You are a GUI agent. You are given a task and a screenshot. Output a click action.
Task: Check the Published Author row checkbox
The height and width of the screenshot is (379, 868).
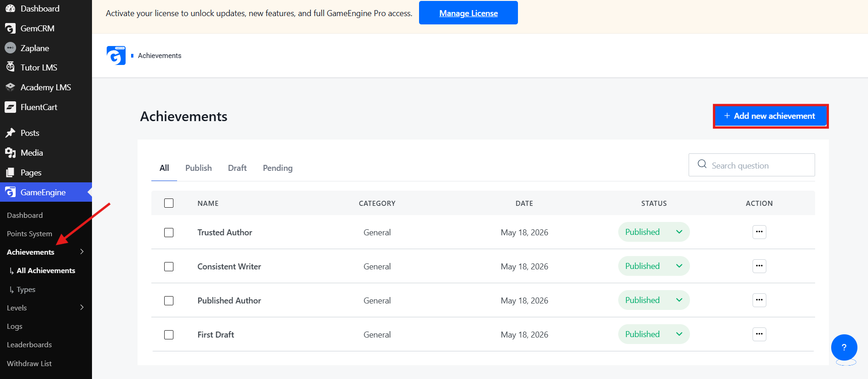[x=169, y=301]
